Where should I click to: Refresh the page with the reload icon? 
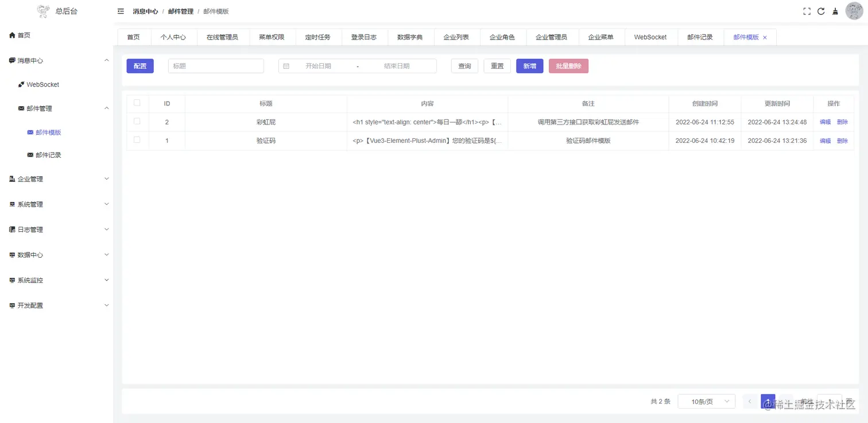tap(821, 11)
